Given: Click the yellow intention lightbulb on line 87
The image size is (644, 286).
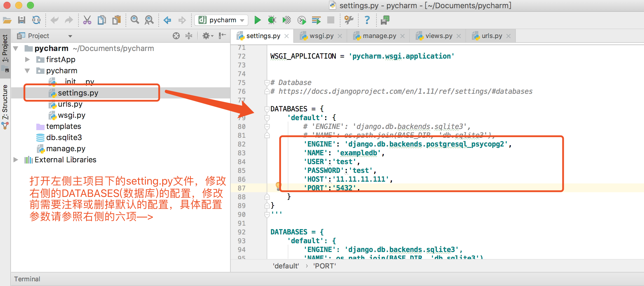Looking at the screenshot, I should [x=278, y=186].
